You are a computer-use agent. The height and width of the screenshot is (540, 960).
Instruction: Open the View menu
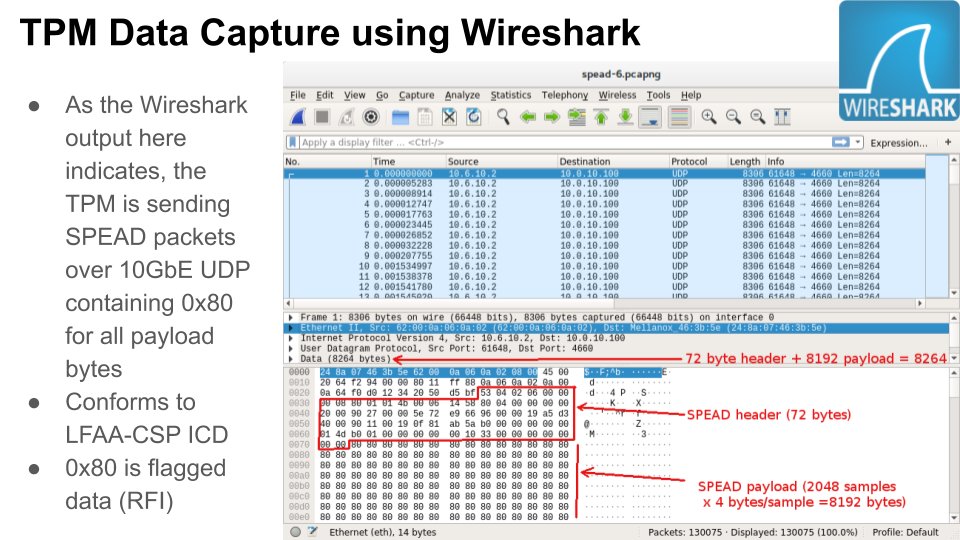click(x=354, y=95)
